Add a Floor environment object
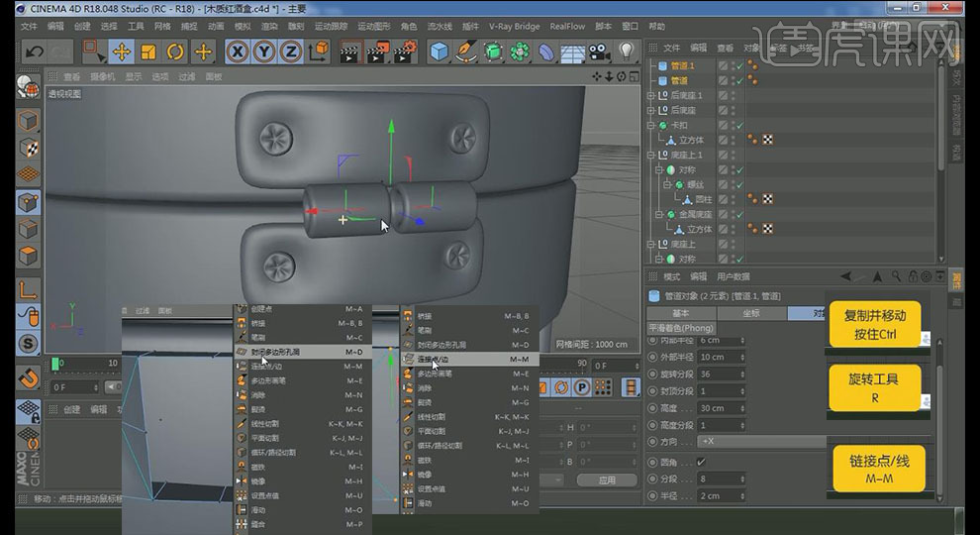The width and height of the screenshot is (980, 535). point(572,53)
